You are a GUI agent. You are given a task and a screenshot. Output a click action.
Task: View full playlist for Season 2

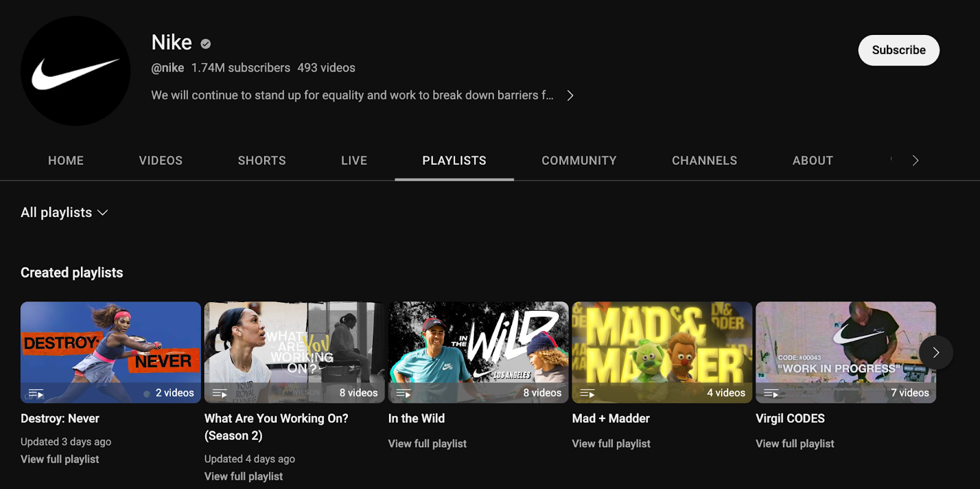244,476
